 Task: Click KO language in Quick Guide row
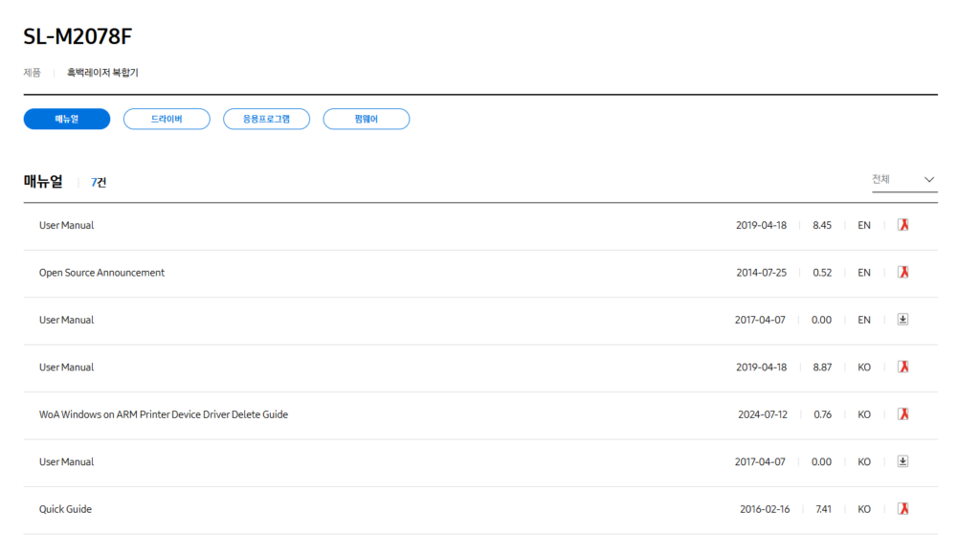click(x=864, y=509)
